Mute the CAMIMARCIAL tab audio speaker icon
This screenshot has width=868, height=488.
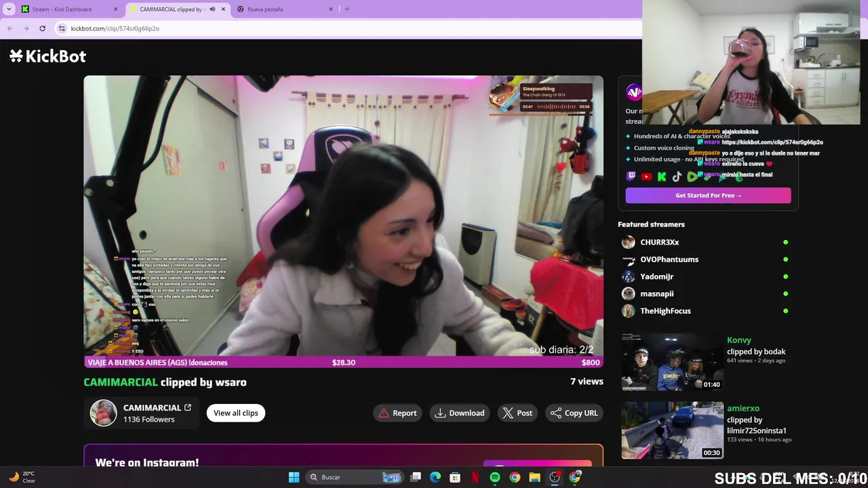[212, 9]
